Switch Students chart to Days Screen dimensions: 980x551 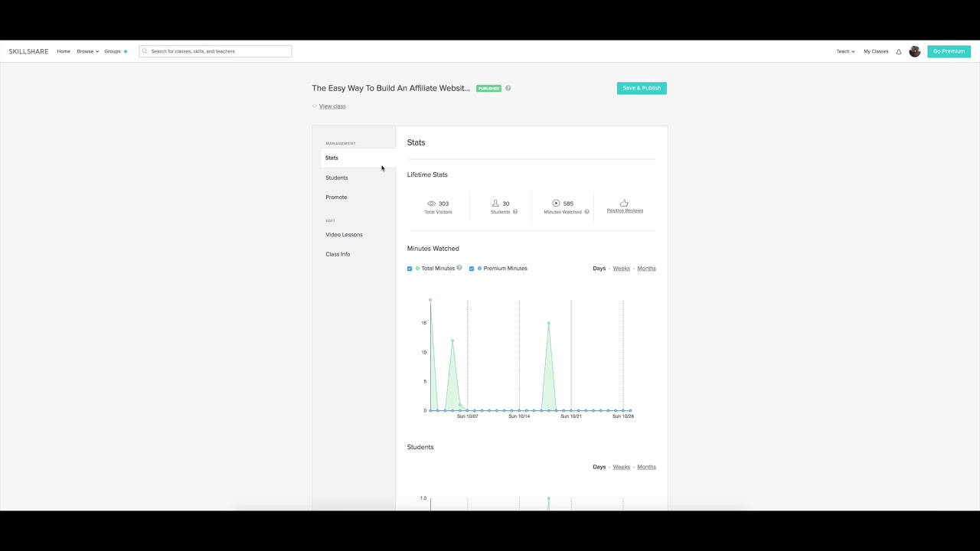pyautogui.click(x=599, y=467)
